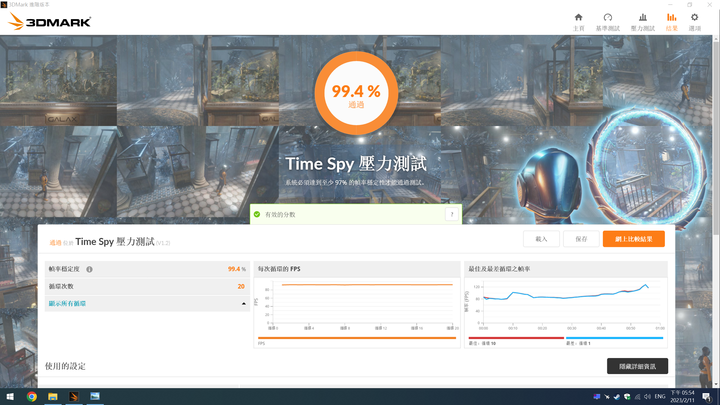Image resolution: width=720 pixels, height=405 pixels.
Task: Click the Time Spy 壓力測試 panel title
Action: click(115, 242)
